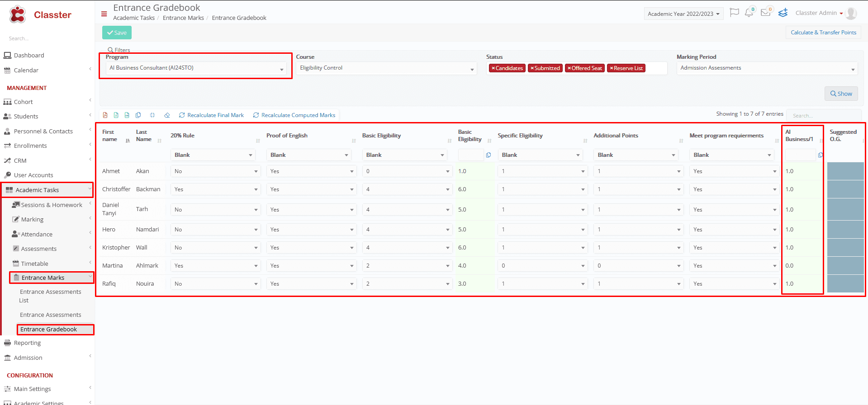
Task: Open the flag icon in top bar
Action: point(735,13)
